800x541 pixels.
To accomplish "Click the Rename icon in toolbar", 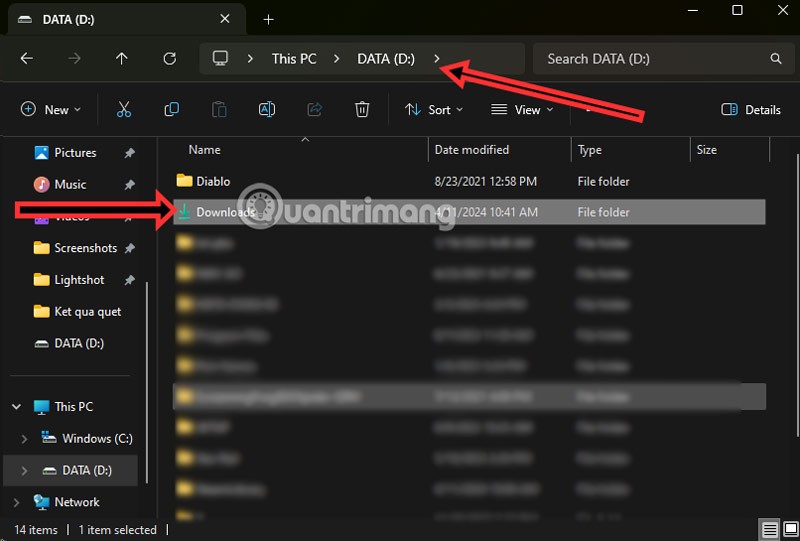I will [267, 110].
